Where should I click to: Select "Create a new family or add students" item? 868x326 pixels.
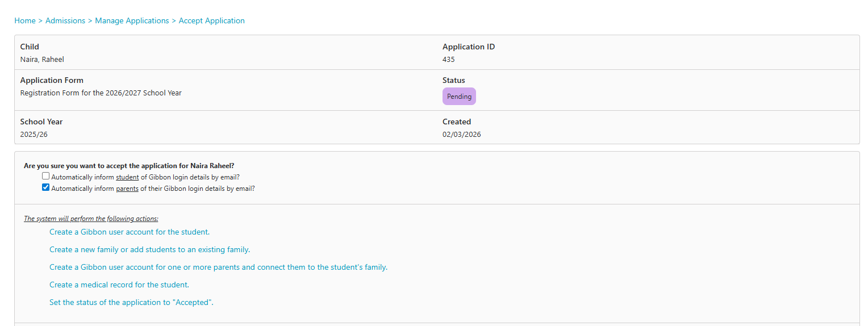click(x=149, y=249)
